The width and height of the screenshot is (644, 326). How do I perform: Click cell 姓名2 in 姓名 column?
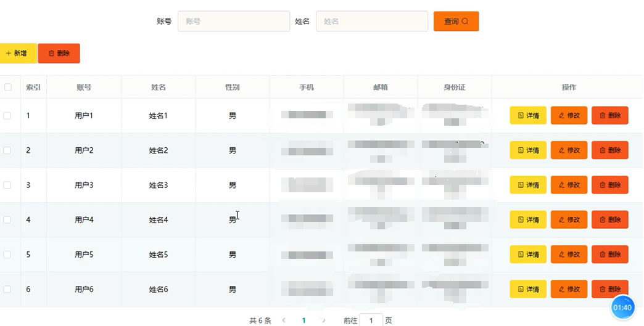[159, 150]
